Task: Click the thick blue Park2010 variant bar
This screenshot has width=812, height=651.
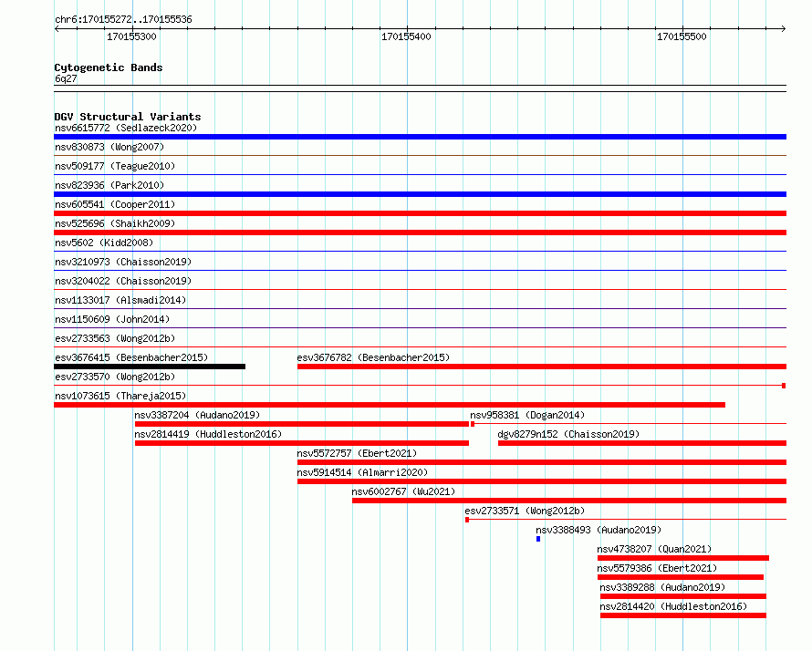Action: point(420,194)
